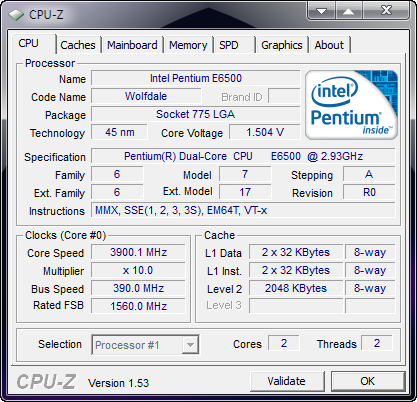Click the Validate button
Image resolution: width=417 pixels, height=402 pixels.
tap(287, 381)
